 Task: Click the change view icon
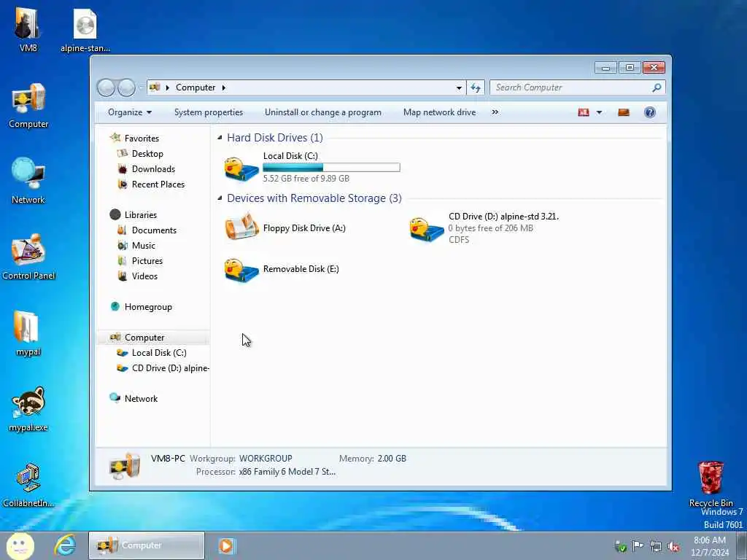click(584, 112)
